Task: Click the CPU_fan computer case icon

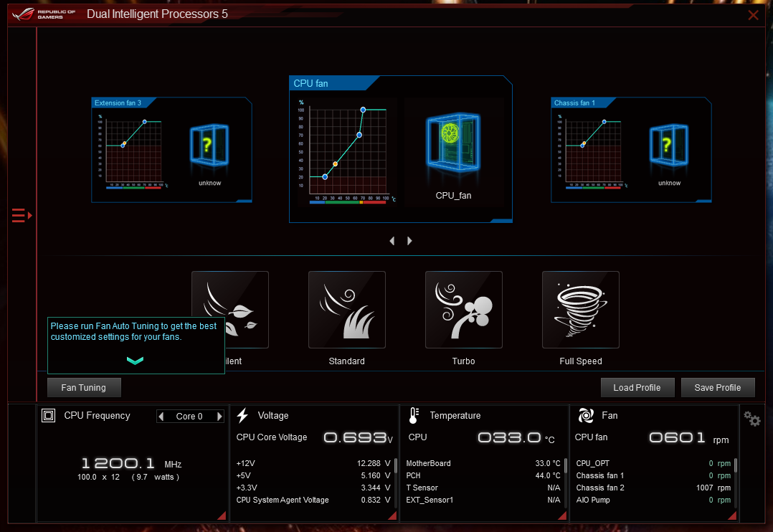Action: [453, 143]
